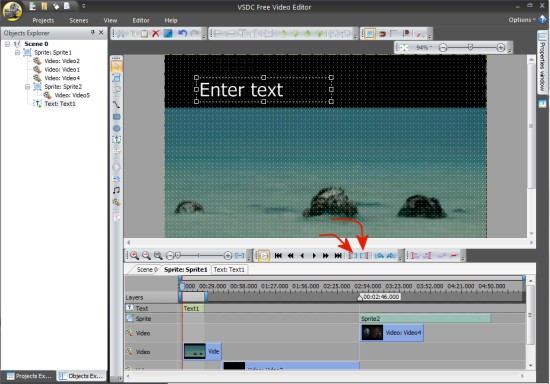Screen dimensions: 550x384
Task: Click the timeline zoom out magnifier
Action: (x=146, y=256)
